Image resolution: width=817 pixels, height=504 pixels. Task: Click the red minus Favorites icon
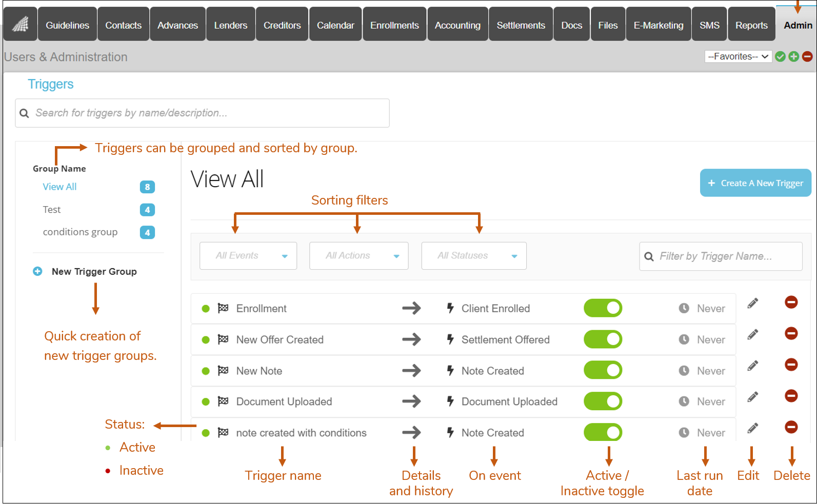(x=807, y=56)
